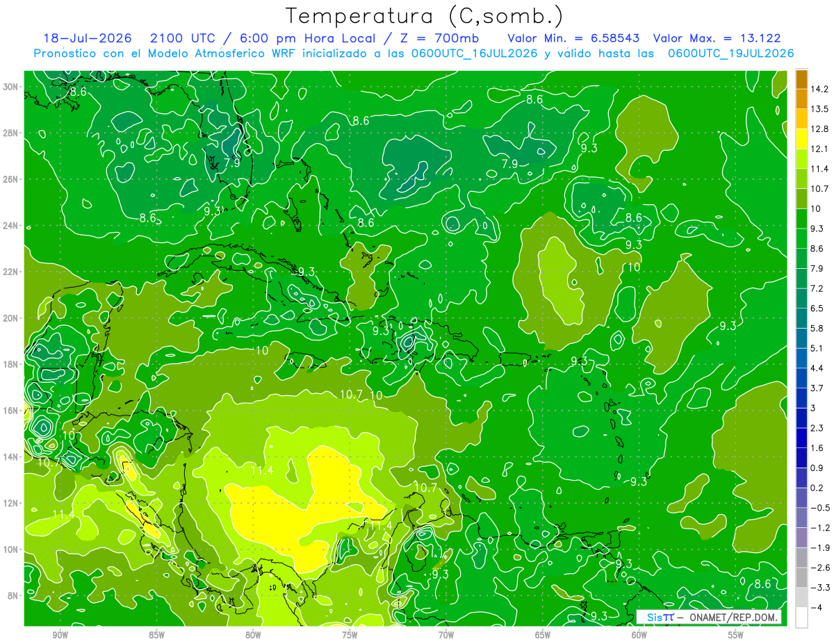Viewport: 834px width, 644px height.
Task: Click the legend value "-0.5"
Action: click(x=821, y=508)
